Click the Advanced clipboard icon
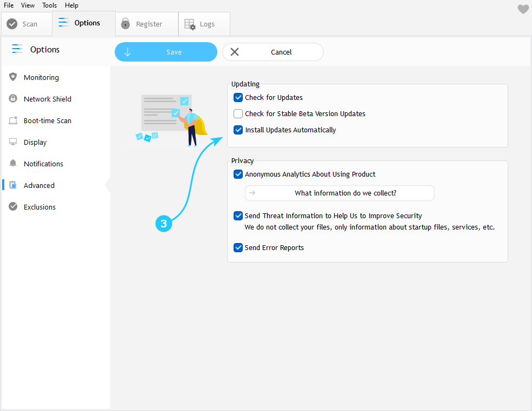 coord(13,185)
